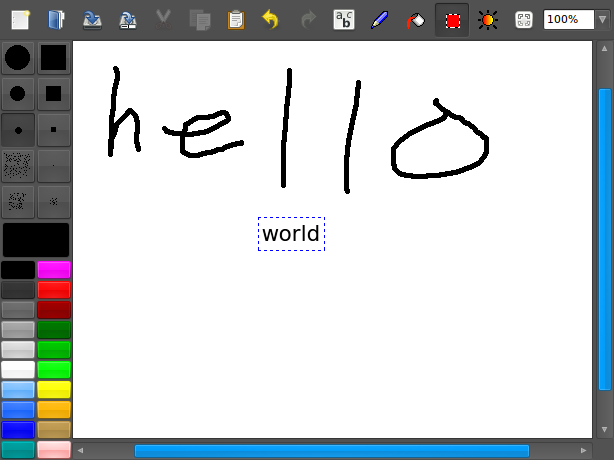The width and height of the screenshot is (614, 460).
Task: Click the horizontal scrollbar below canvas
Action: click(x=331, y=451)
